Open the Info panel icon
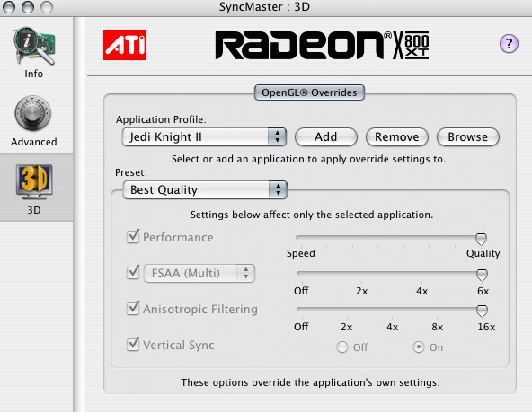The width and height of the screenshot is (532, 412). [x=34, y=46]
